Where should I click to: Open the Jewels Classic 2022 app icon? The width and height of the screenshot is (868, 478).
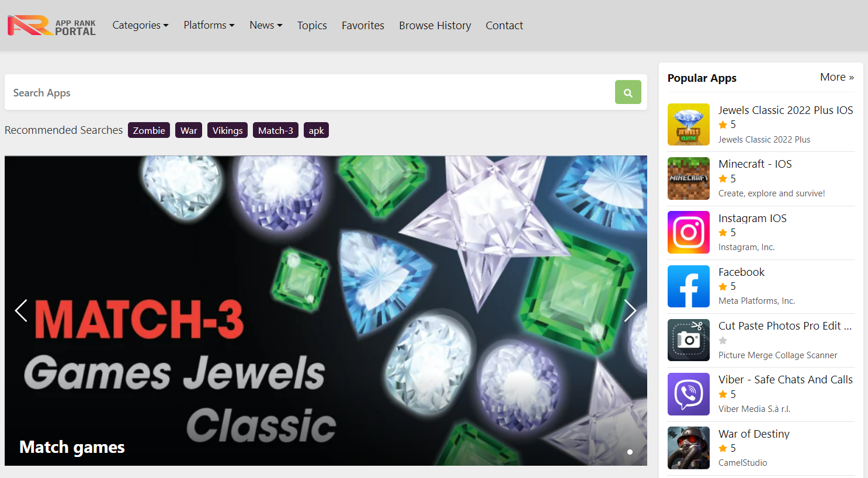(689, 124)
